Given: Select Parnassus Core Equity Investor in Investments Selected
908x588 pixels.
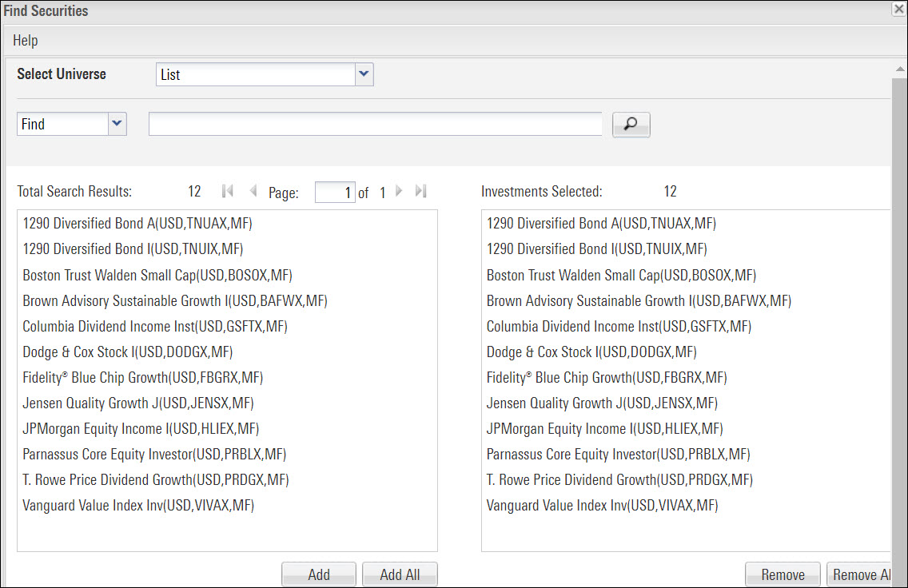Looking at the screenshot, I should click(618, 455).
